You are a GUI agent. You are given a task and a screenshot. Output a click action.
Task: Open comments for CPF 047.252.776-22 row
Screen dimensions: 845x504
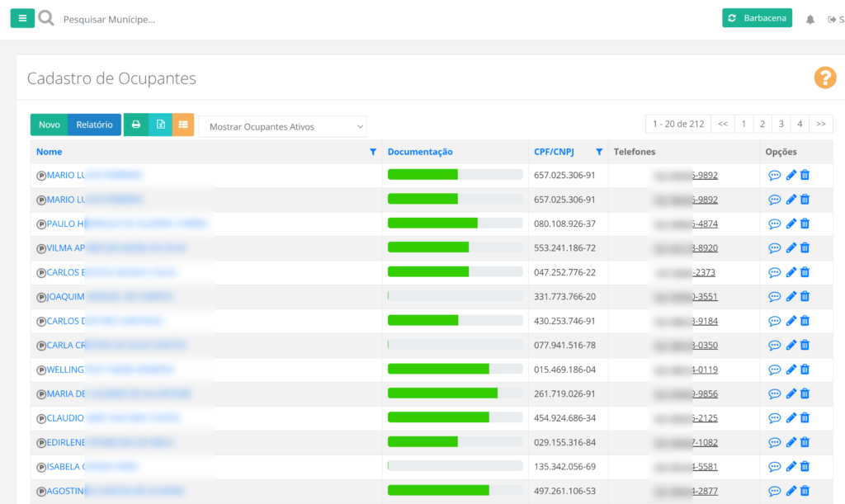coord(774,272)
